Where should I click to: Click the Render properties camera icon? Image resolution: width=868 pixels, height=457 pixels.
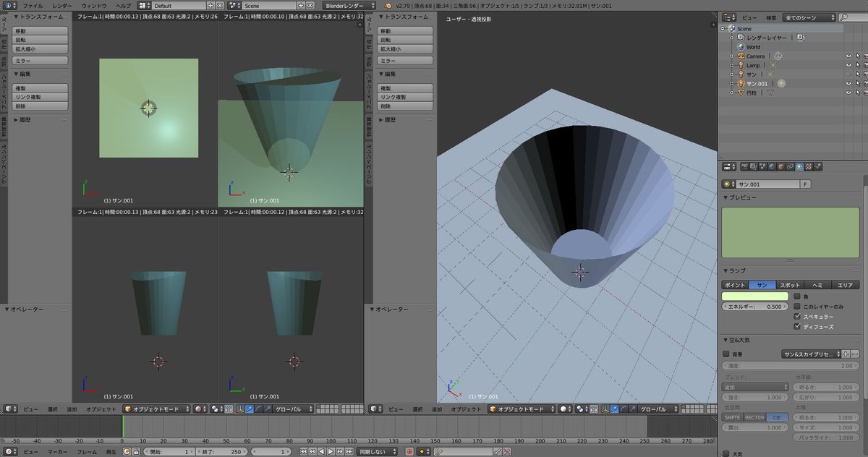[x=744, y=166]
